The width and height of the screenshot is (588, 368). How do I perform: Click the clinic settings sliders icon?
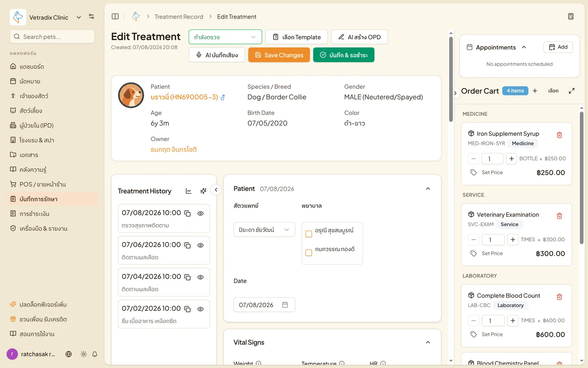point(91,17)
